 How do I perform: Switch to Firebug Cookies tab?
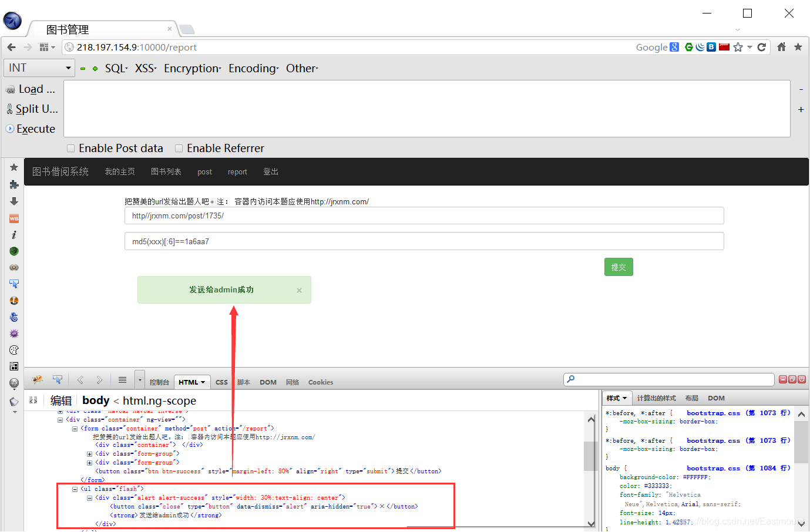(x=321, y=382)
